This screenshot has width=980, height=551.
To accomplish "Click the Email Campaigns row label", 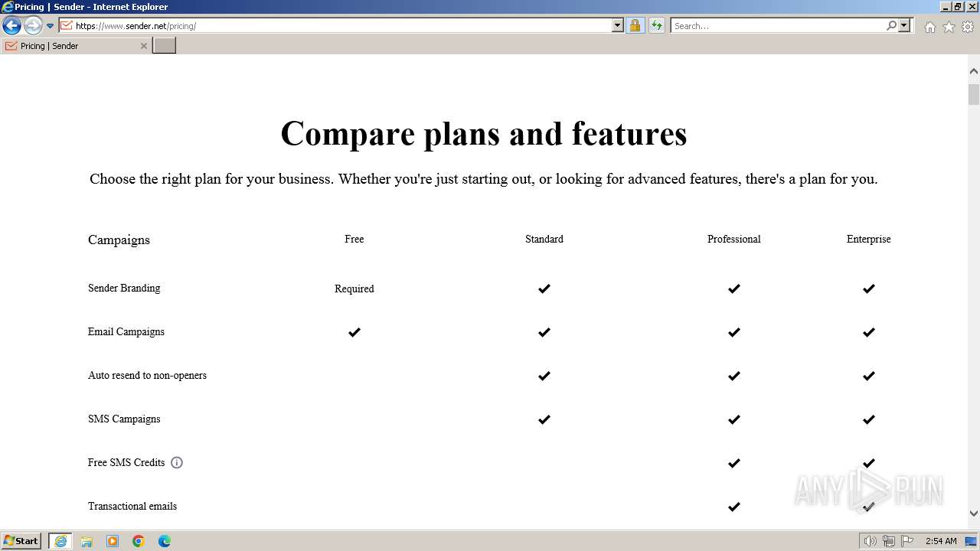I will pyautogui.click(x=126, y=331).
